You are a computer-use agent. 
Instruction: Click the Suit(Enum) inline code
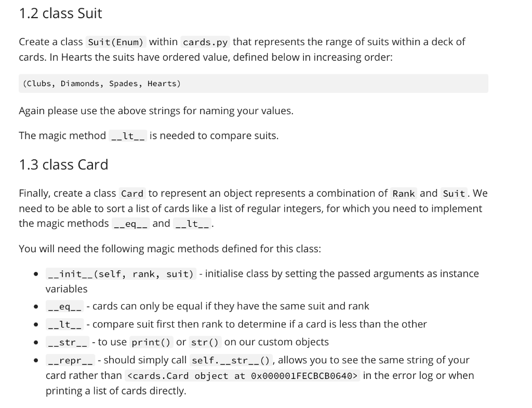pos(116,42)
